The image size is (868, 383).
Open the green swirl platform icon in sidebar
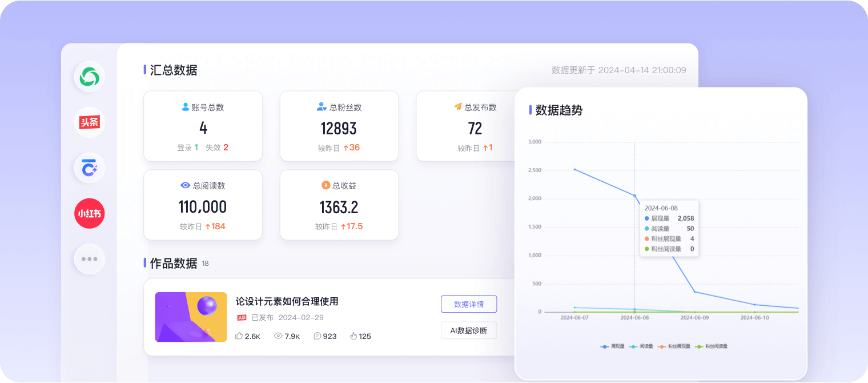pos(89,77)
